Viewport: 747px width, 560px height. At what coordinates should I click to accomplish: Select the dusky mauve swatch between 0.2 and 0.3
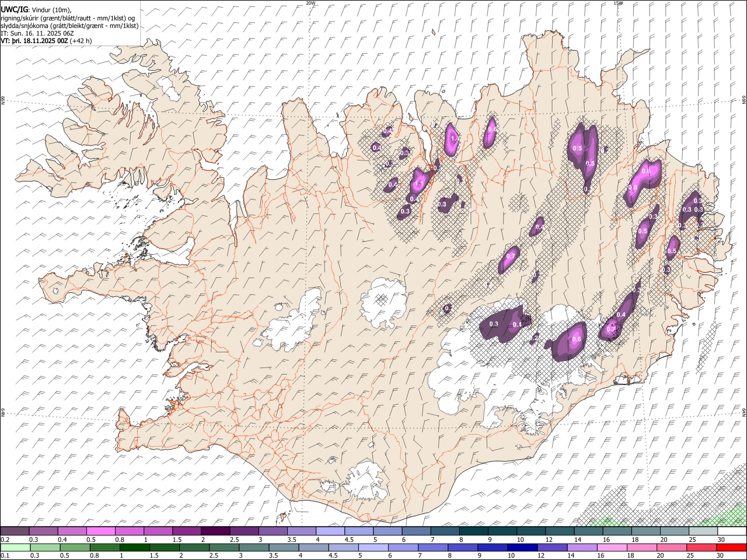click(x=15, y=531)
